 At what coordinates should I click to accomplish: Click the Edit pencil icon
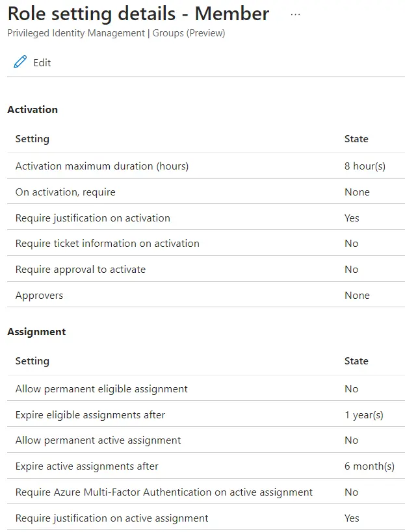20,62
